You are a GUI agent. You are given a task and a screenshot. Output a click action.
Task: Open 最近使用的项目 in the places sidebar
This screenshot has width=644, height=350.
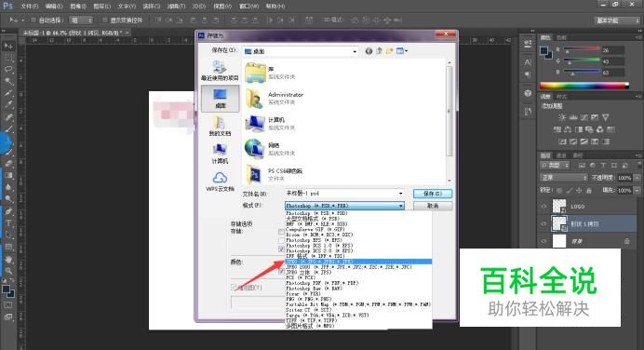coord(220,71)
